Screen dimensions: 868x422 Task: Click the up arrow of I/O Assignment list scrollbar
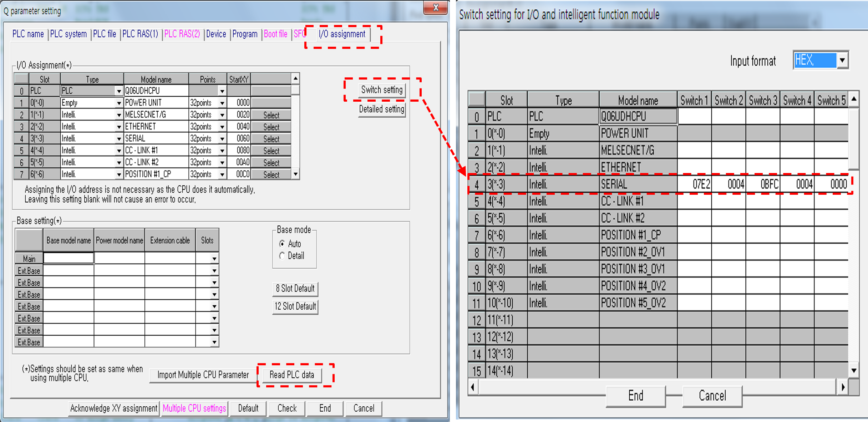[295, 78]
